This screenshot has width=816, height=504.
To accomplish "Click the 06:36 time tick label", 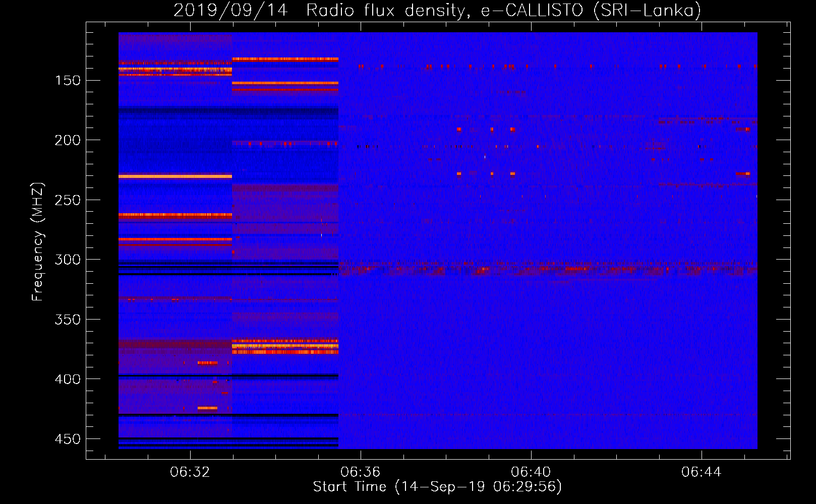I will (x=361, y=472).
